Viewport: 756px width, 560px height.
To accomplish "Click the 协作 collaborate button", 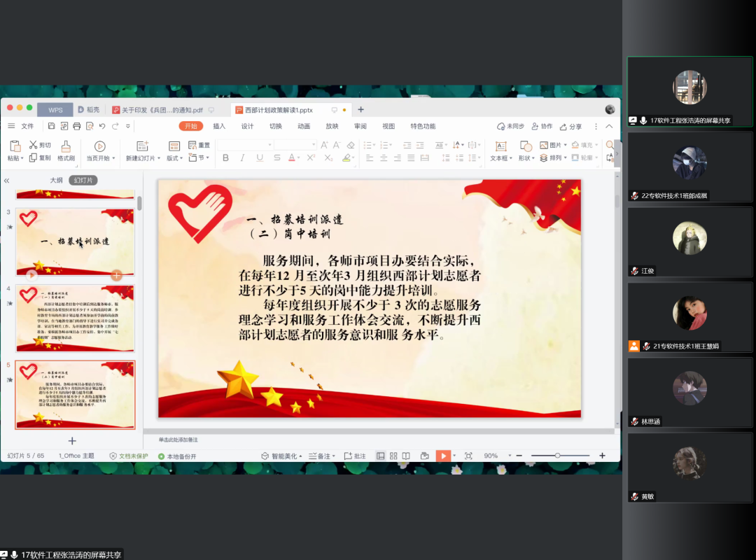I will point(542,127).
